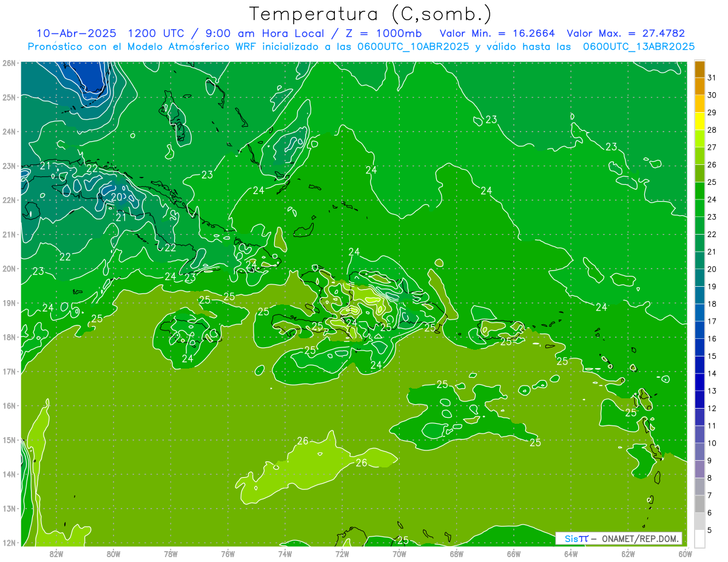This screenshot has width=728, height=562.
Task: Click the purple legend swatch between 8 and 9
Action: point(699,469)
